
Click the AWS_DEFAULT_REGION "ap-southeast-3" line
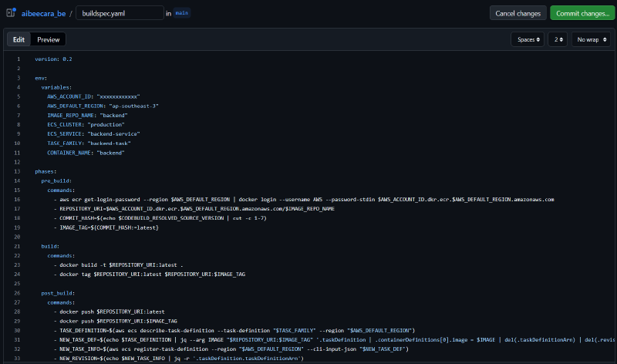point(103,106)
